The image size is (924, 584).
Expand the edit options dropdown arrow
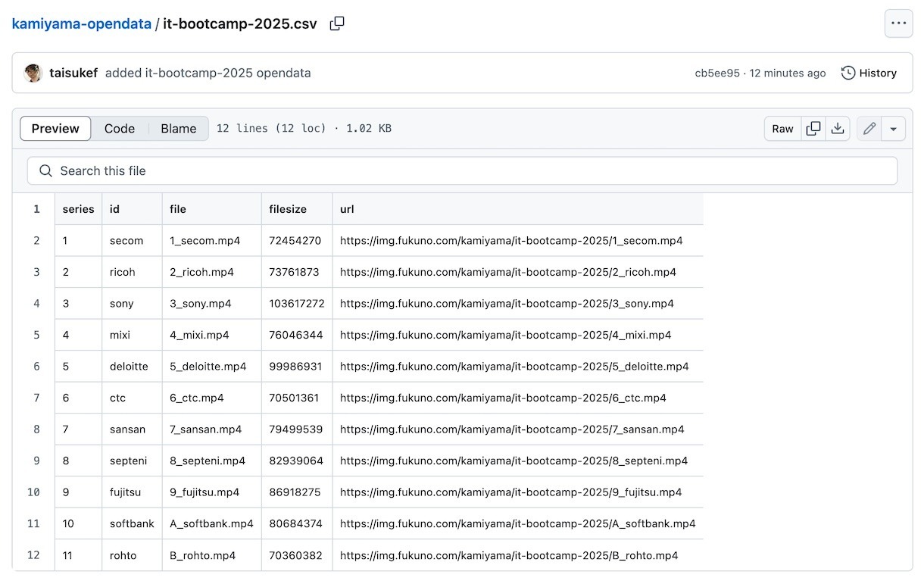point(894,129)
